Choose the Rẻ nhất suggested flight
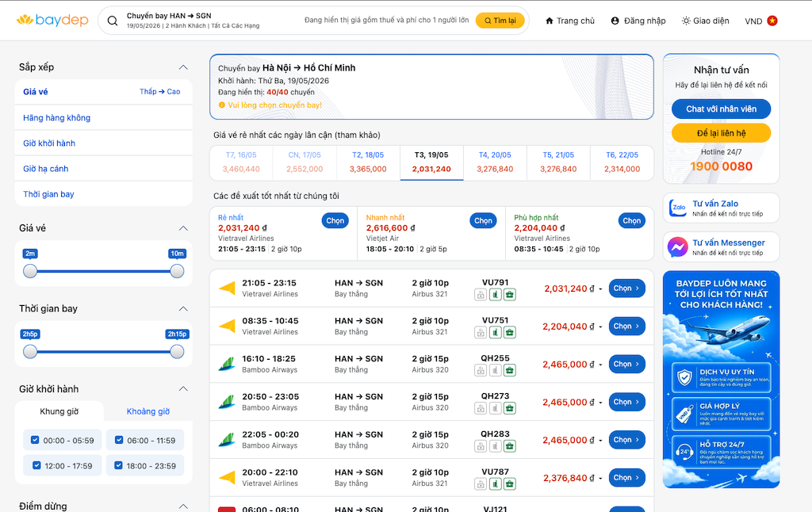 click(x=335, y=220)
